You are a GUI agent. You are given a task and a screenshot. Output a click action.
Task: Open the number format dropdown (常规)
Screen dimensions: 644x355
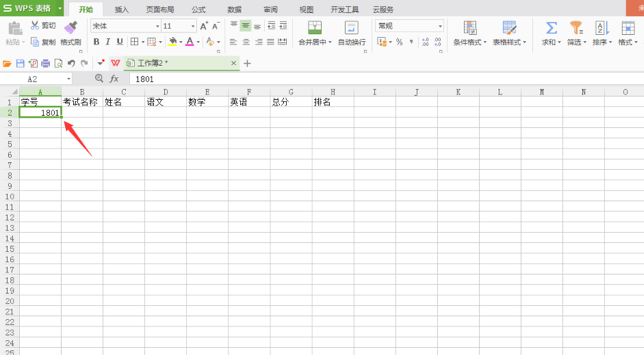(x=440, y=26)
